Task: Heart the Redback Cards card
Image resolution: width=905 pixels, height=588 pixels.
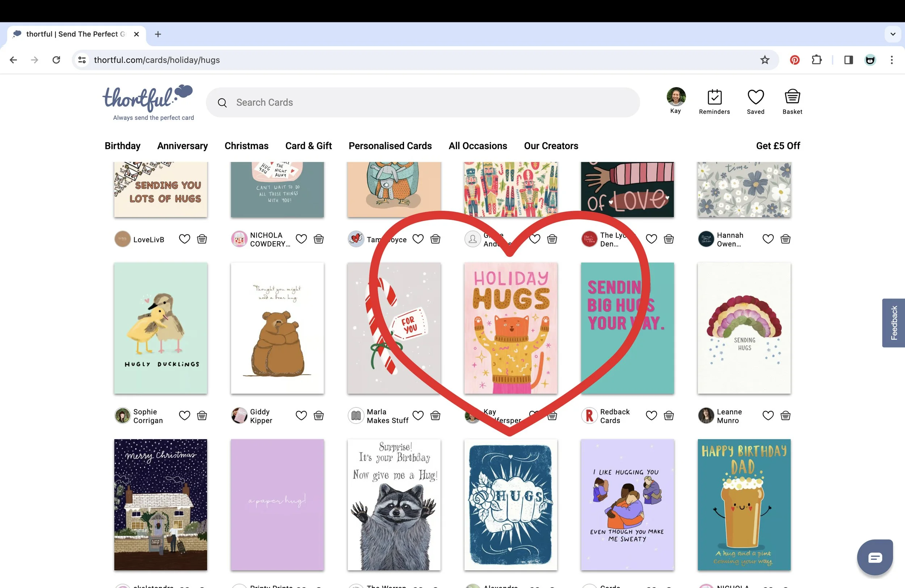Action: coord(651,415)
